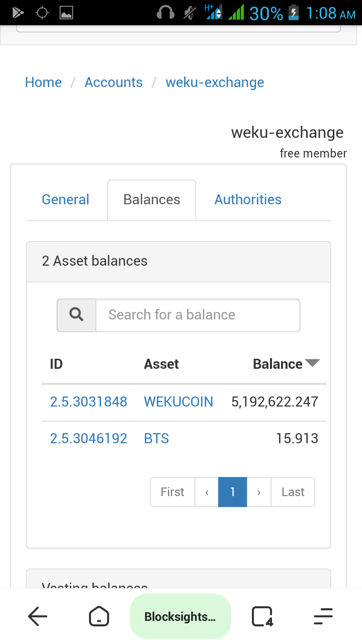
Task: Open the browser home icon
Action: (x=99, y=616)
